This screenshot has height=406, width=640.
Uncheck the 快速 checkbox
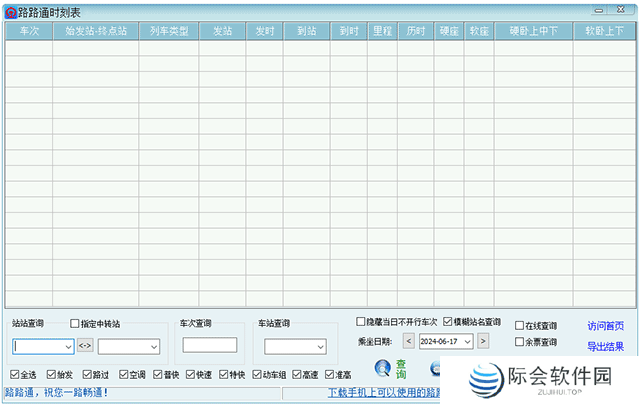(x=190, y=374)
